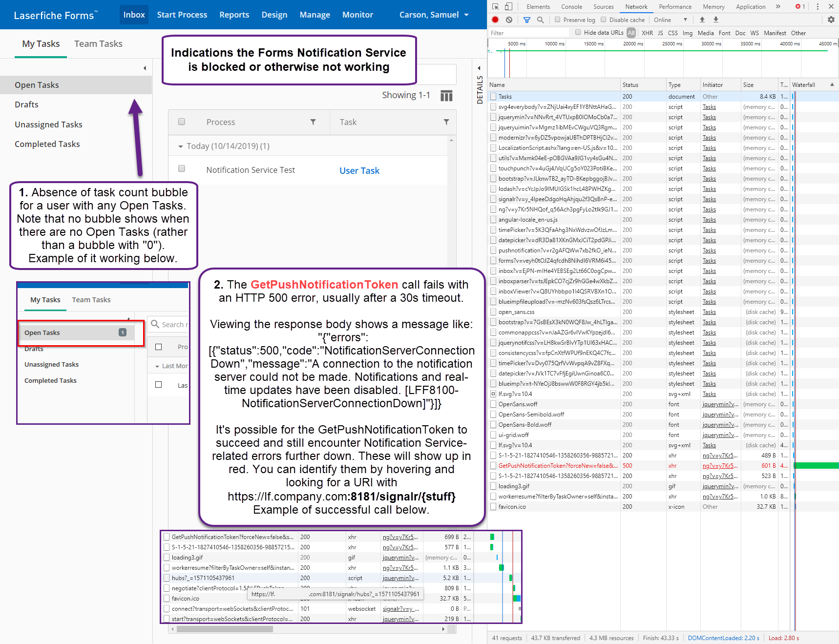Collapse the Today (10/14/2019) group
Viewport: 839px width, 644px height.
coord(181,146)
